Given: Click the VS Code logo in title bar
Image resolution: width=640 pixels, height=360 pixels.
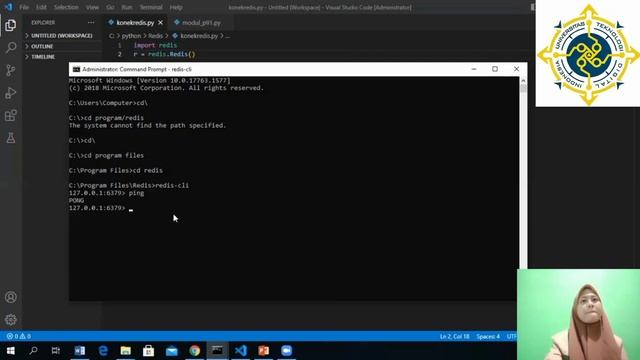Looking at the screenshot, I should (9, 7).
